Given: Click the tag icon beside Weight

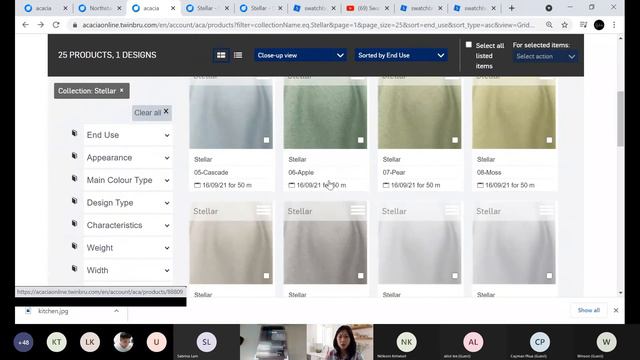Looking at the screenshot, I should [74, 246].
